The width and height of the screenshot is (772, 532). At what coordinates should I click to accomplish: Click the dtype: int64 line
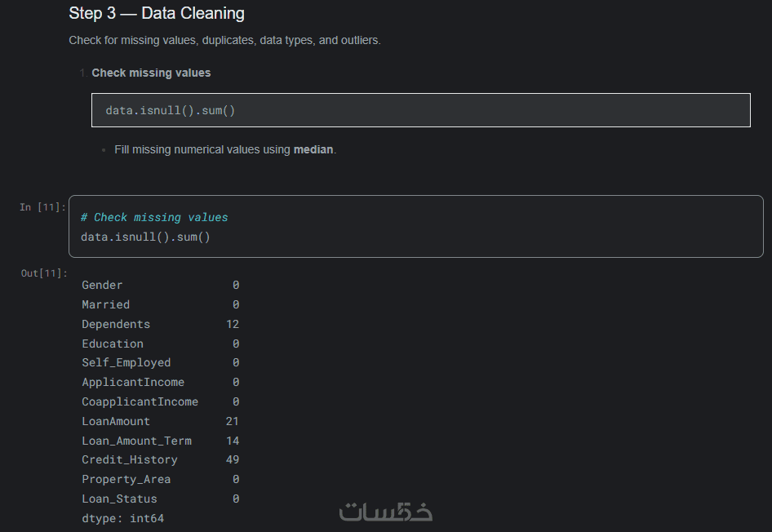point(122,518)
